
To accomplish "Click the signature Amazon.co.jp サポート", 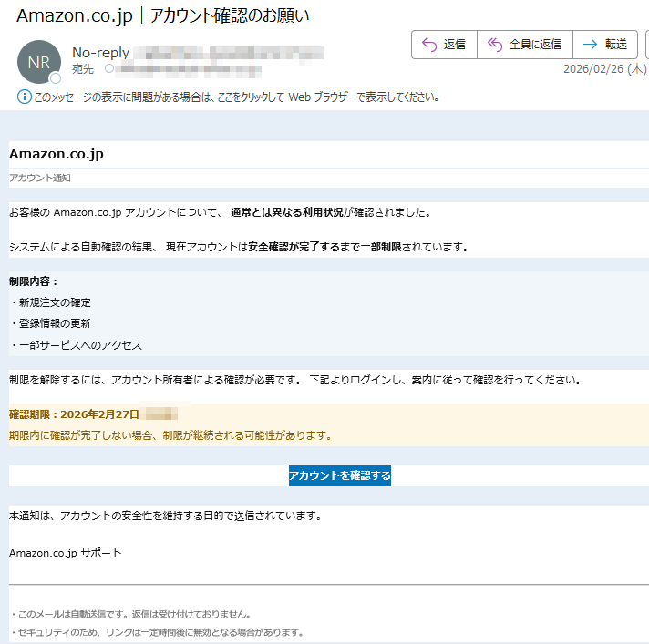I will 66,553.
